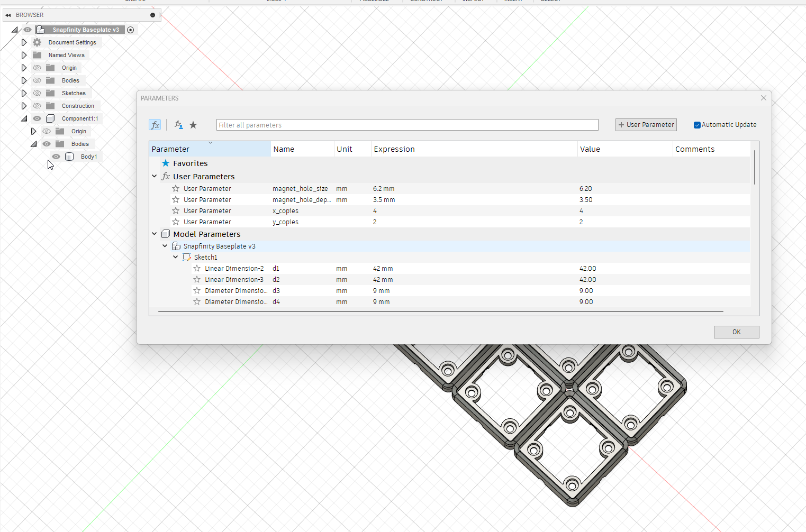Click x_copies expression value 4
Screen dimensions: 806x532
pyautogui.click(x=375, y=211)
